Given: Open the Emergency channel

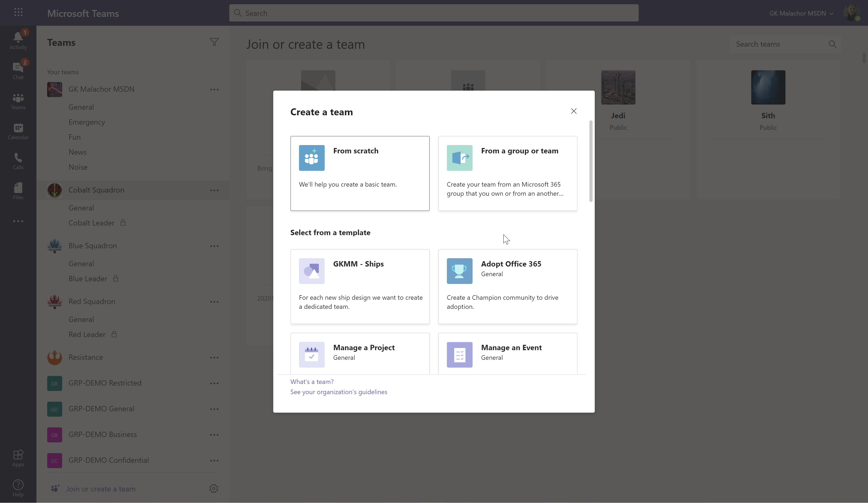Looking at the screenshot, I should [x=87, y=122].
